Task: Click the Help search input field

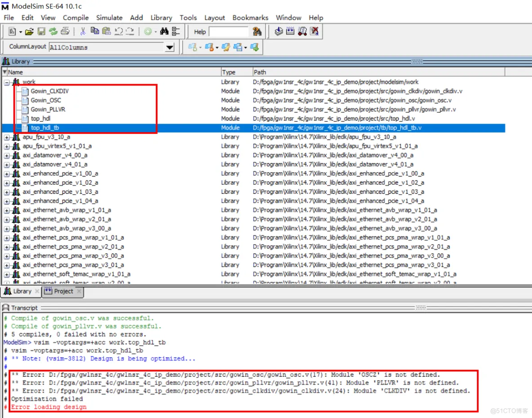Action: coord(229,31)
